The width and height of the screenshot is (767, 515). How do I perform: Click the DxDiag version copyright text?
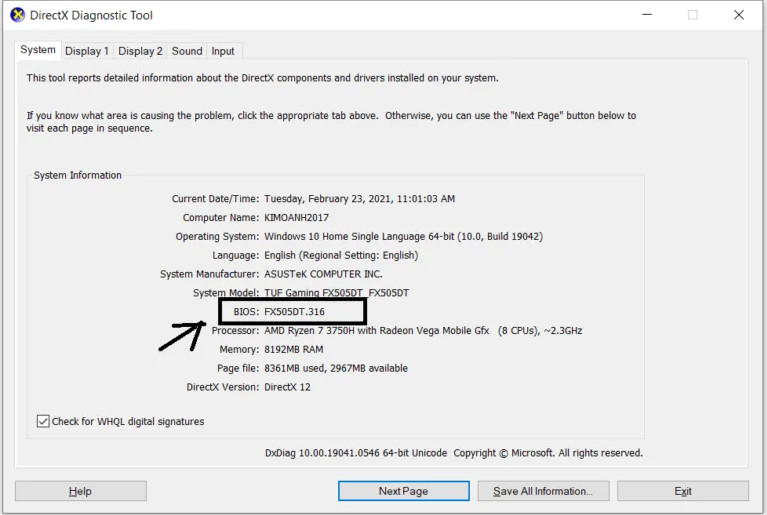point(453,453)
